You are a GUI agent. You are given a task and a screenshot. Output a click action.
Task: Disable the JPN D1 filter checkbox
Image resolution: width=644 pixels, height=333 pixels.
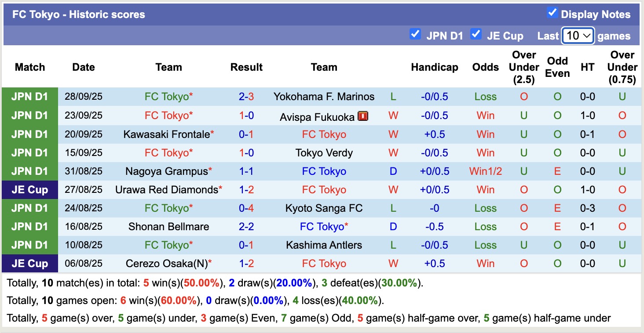(415, 34)
